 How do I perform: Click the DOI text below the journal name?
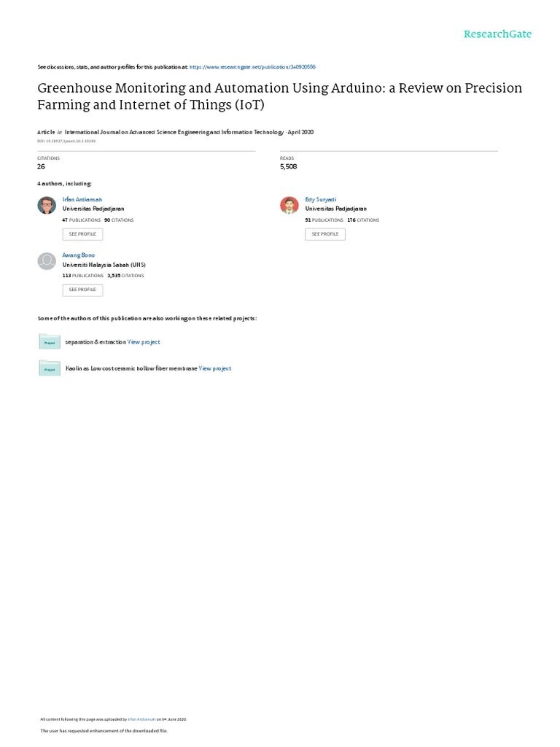click(66, 141)
